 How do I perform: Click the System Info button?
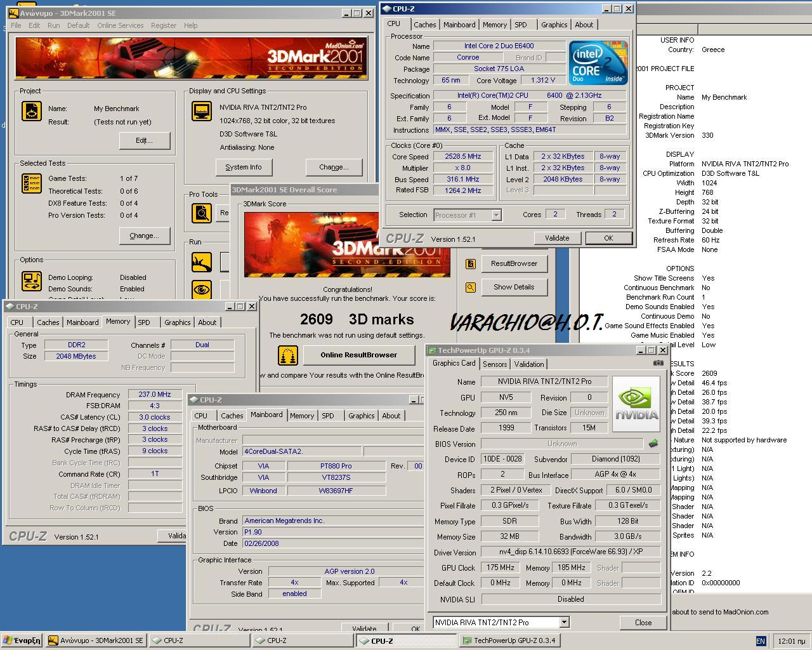click(x=244, y=167)
